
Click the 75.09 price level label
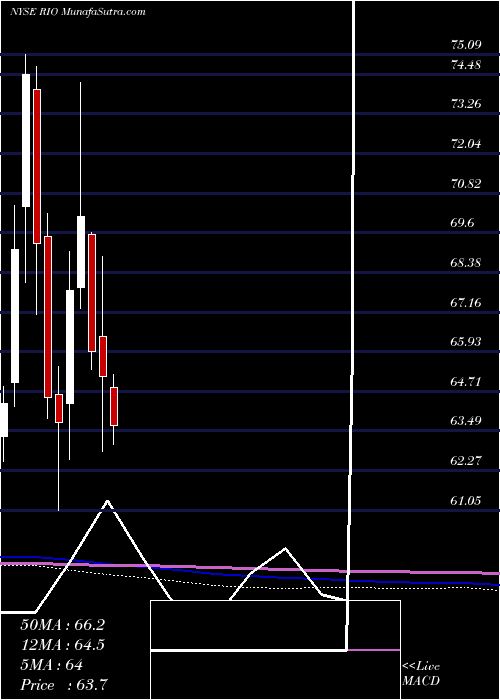click(466, 45)
